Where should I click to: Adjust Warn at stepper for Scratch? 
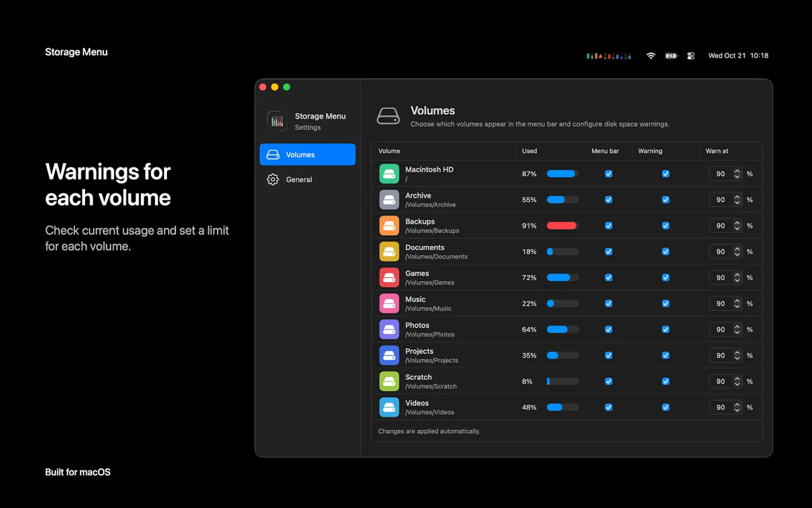(x=737, y=381)
